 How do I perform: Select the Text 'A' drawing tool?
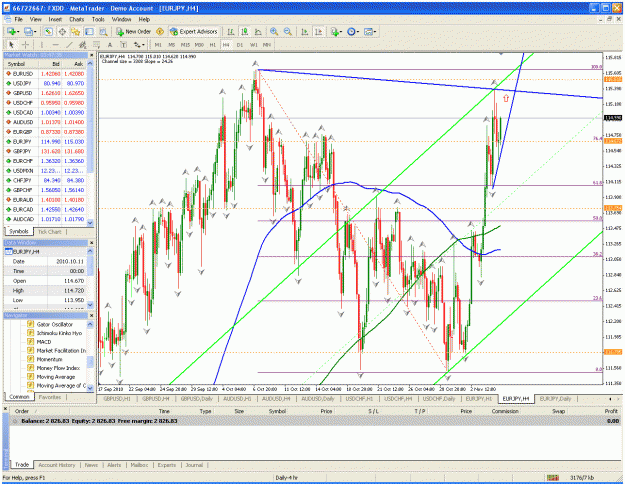[x=110, y=45]
